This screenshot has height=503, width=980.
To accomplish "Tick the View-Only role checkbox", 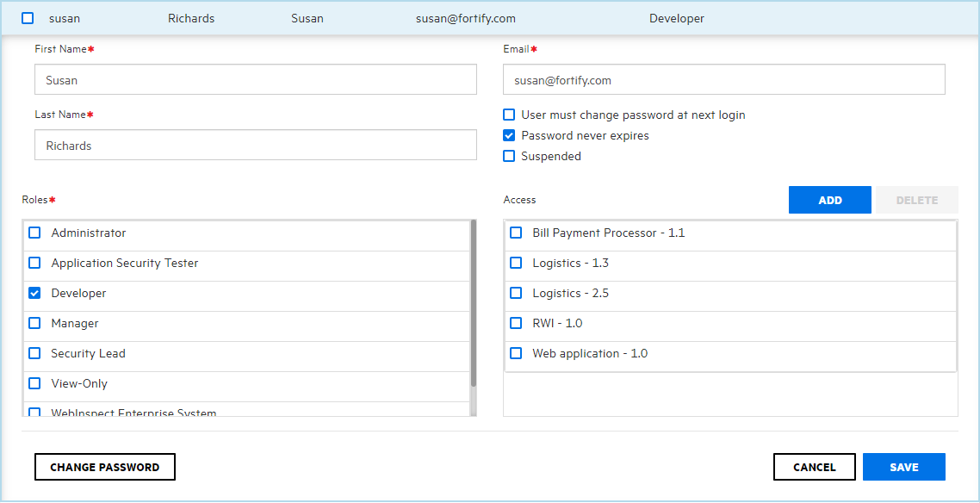I will 34,383.
